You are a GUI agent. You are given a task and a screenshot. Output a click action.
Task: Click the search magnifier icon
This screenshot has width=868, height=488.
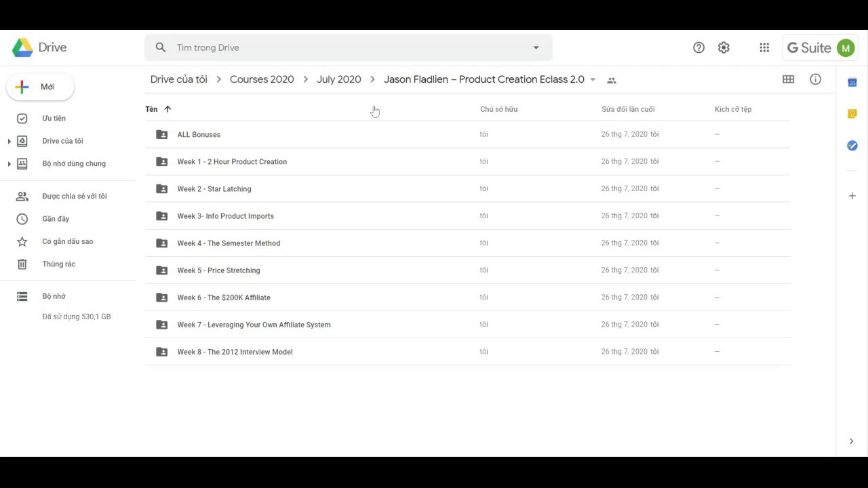[x=161, y=47]
